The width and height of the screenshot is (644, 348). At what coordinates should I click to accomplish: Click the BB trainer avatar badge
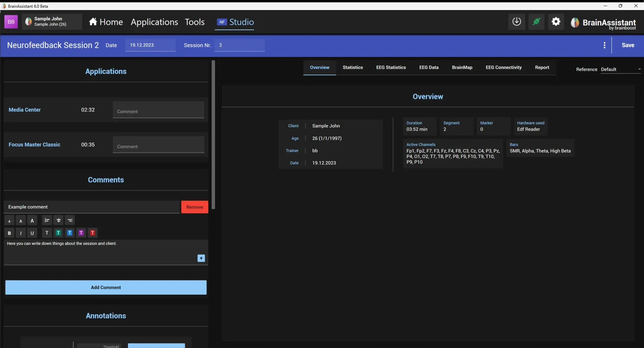[x=11, y=22]
